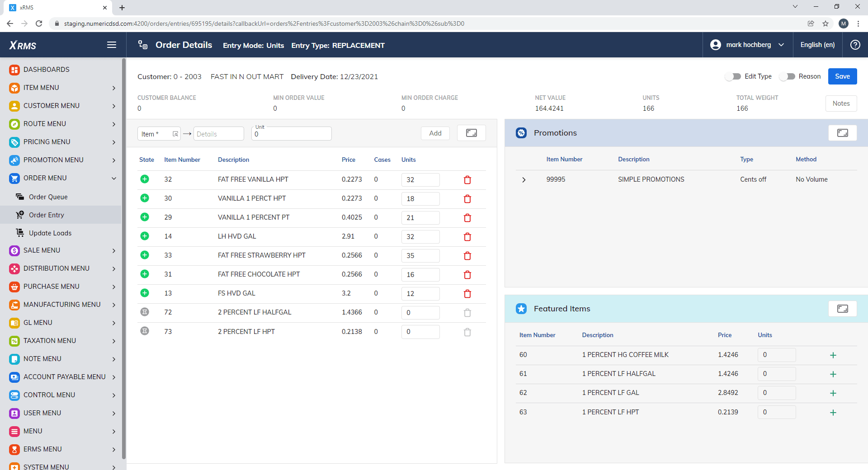Expand the Promotions panel to fullscreen
Viewport: 868px width, 470px height.
pos(843,133)
